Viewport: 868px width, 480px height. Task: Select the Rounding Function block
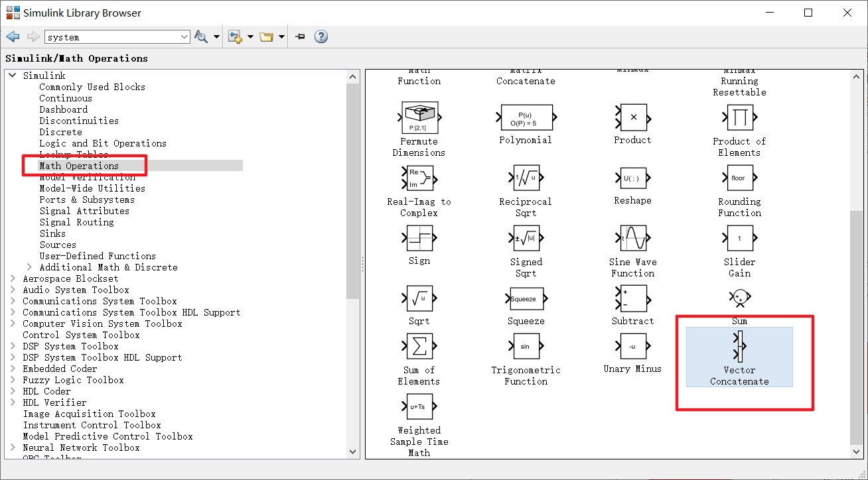tap(739, 178)
